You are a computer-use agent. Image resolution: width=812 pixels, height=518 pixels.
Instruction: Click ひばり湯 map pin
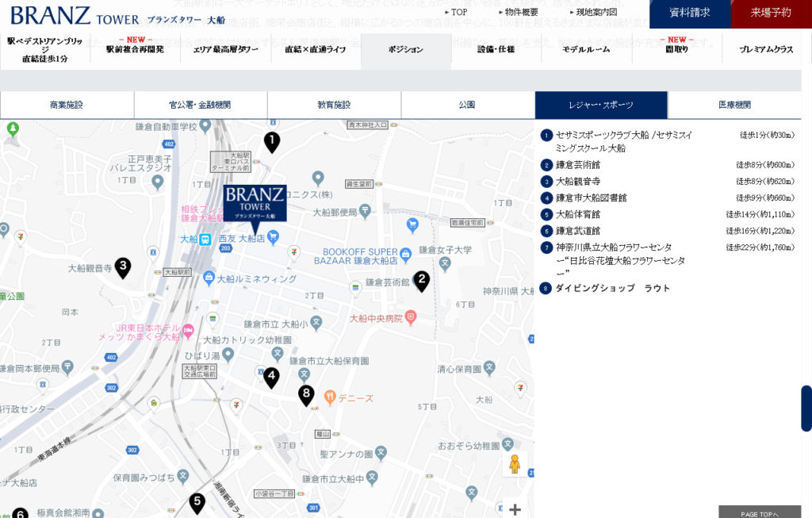coord(228,355)
